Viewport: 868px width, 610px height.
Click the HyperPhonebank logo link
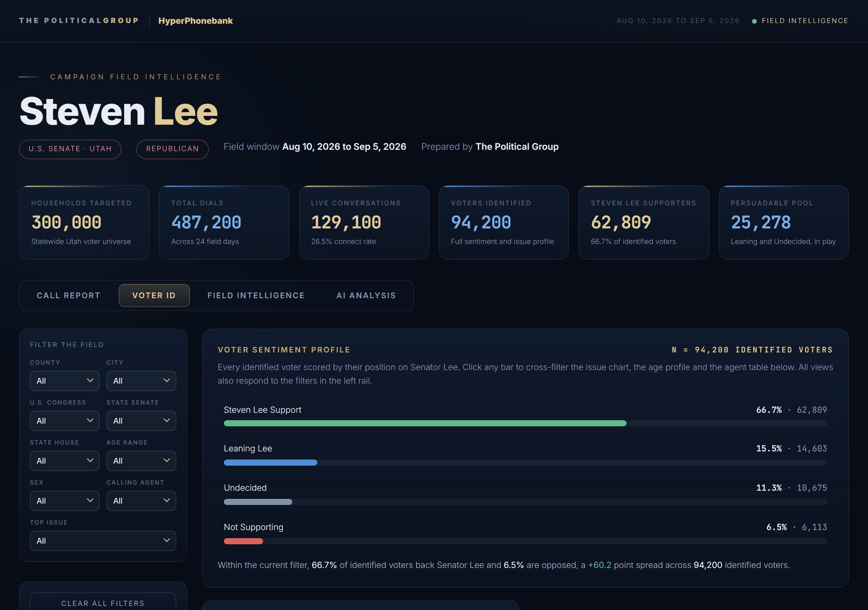195,21
